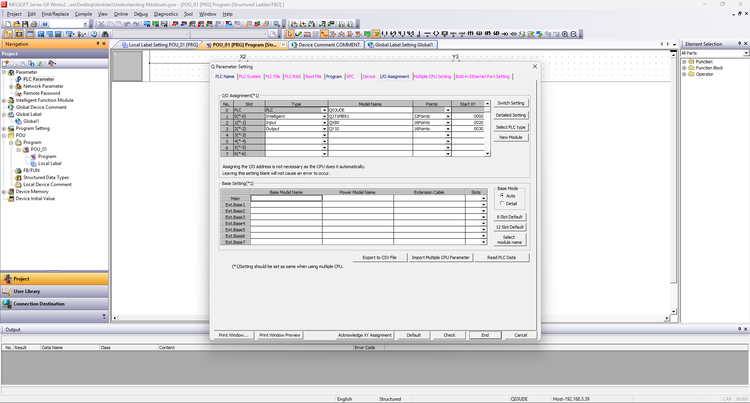Click the Operator folder icon
The image size is (750, 403).
pos(690,74)
